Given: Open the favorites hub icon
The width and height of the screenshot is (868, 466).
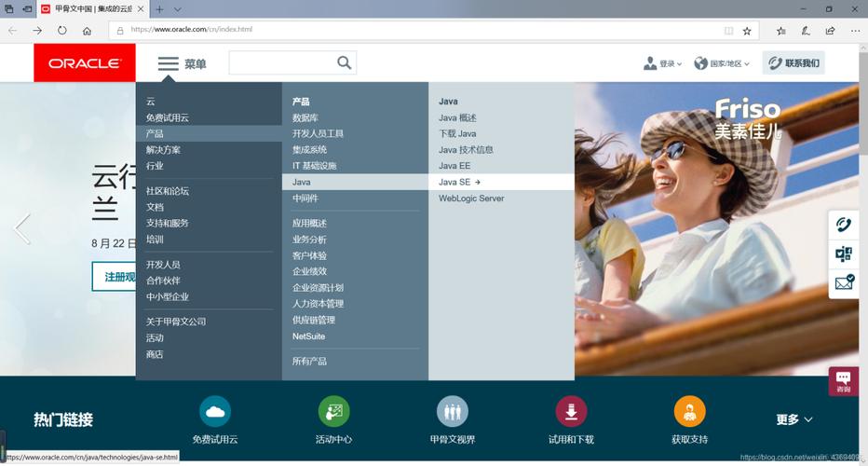Looking at the screenshot, I should point(780,31).
